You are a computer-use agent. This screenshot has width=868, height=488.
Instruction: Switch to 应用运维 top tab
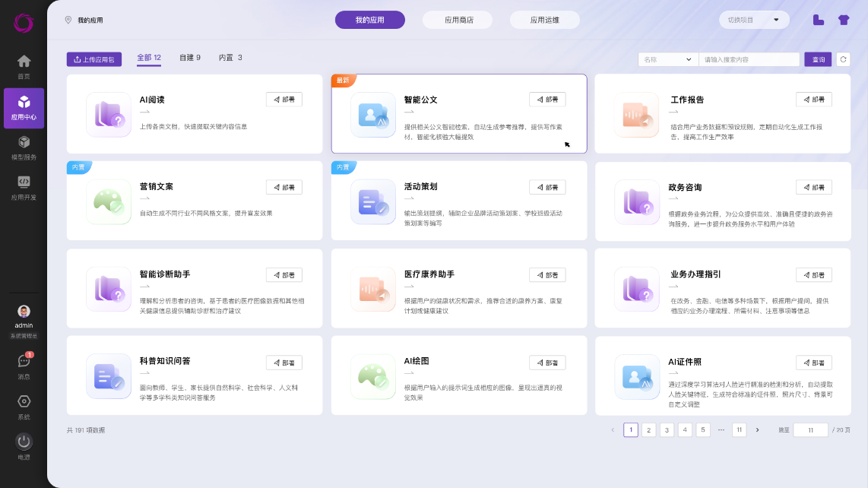[545, 20]
